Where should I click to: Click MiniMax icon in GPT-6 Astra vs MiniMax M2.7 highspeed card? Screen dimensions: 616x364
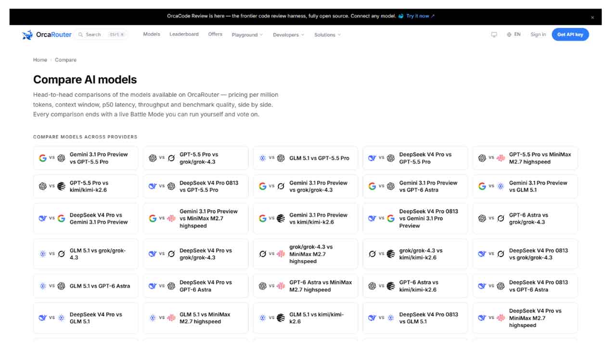pyautogui.click(x=281, y=286)
